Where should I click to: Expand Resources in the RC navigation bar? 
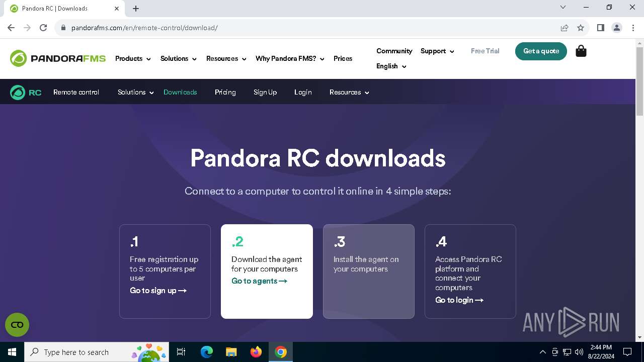[349, 92]
